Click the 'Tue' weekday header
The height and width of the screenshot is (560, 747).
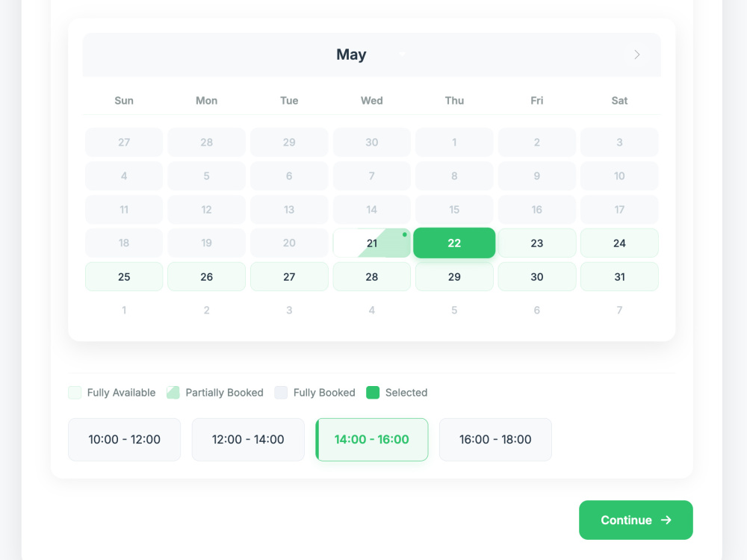pyautogui.click(x=289, y=101)
